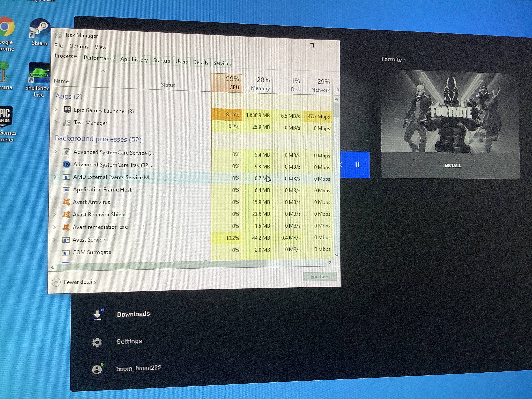Viewport: 532px width, 399px height.
Task: Click the 81.5% CPU cell
Action: click(227, 114)
